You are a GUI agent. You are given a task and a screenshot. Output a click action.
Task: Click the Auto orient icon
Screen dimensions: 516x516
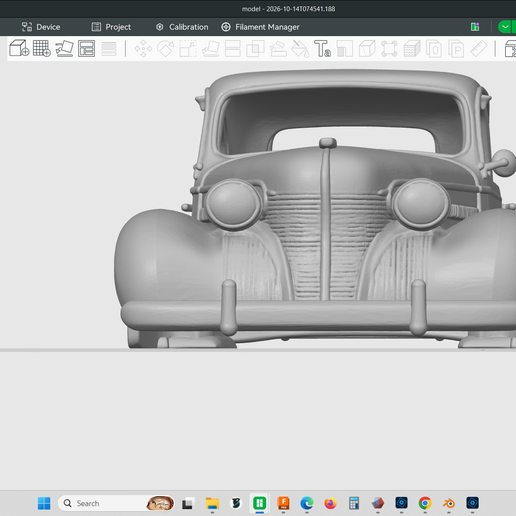tap(64, 48)
